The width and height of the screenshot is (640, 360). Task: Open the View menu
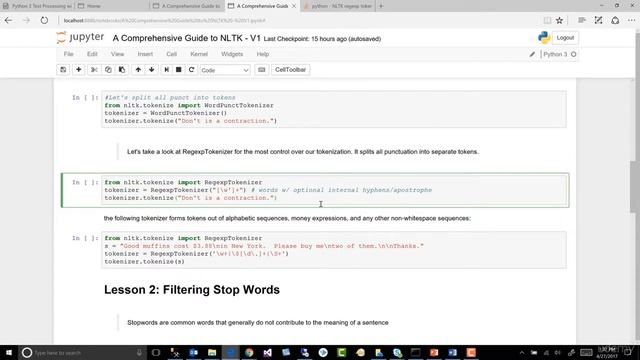pos(117,54)
